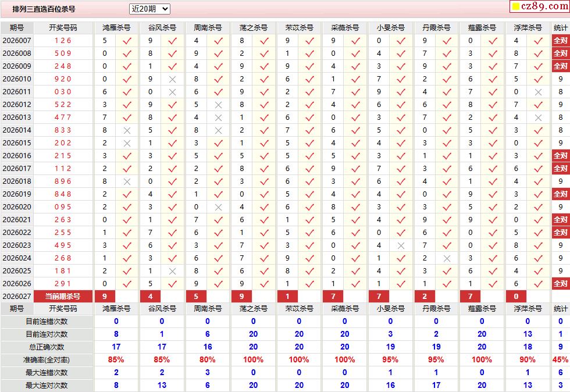Click the X mark for 周南 in row 2026014
570x392 pixels.
tap(218, 130)
